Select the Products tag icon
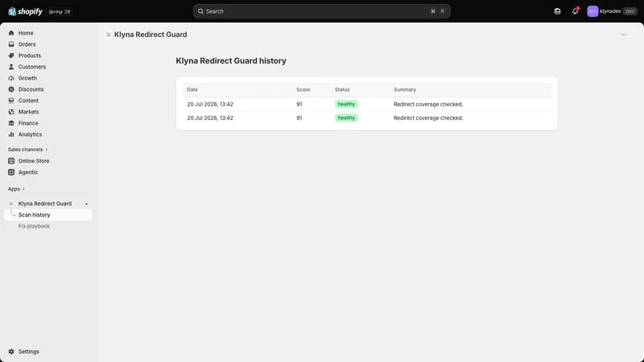This screenshot has height=362, width=644. pos(11,56)
